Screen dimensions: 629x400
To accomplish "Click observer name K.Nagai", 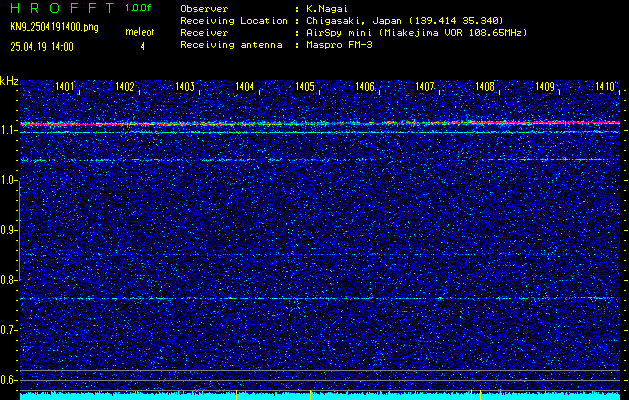I will pyautogui.click(x=327, y=9).
